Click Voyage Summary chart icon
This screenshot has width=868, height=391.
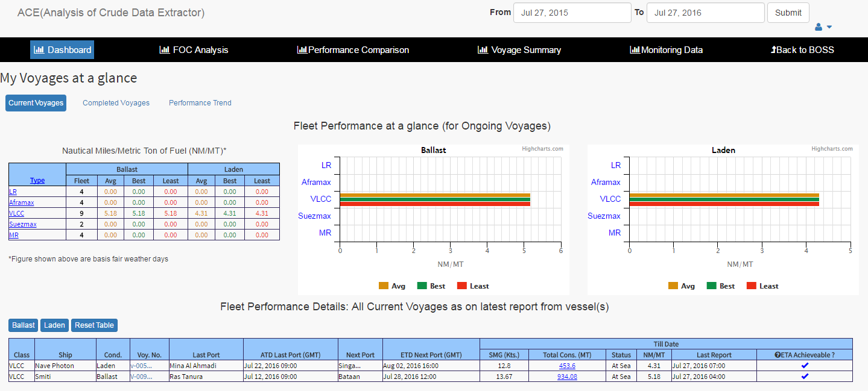(483, 50)
